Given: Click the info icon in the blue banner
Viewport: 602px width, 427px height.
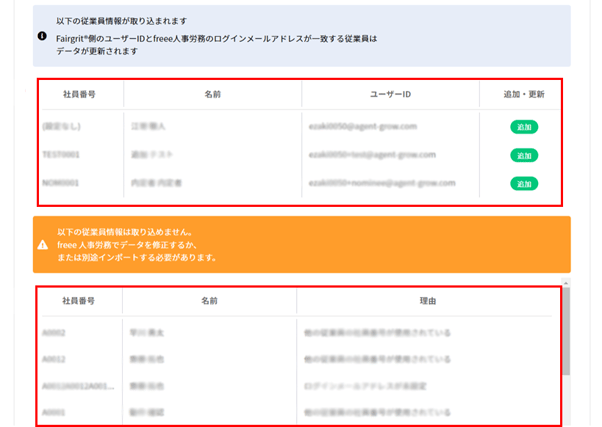Looking at the screenshot, I should [42, 36].
